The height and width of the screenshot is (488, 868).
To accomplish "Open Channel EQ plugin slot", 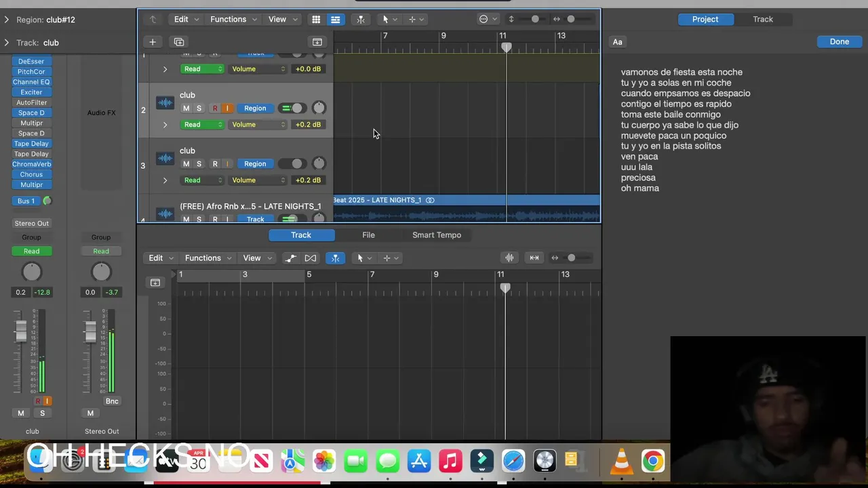I will coord(31,82).
